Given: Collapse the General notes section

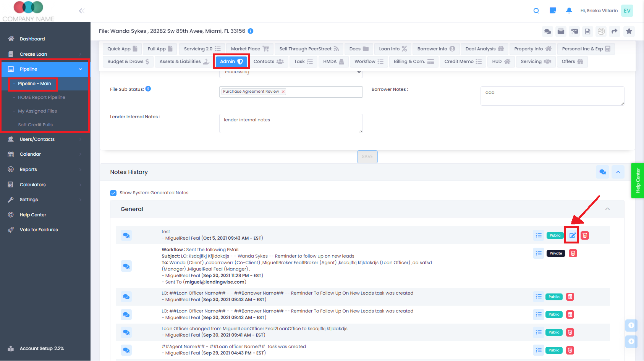Looking at the screenshot, I should coord(607,209).
